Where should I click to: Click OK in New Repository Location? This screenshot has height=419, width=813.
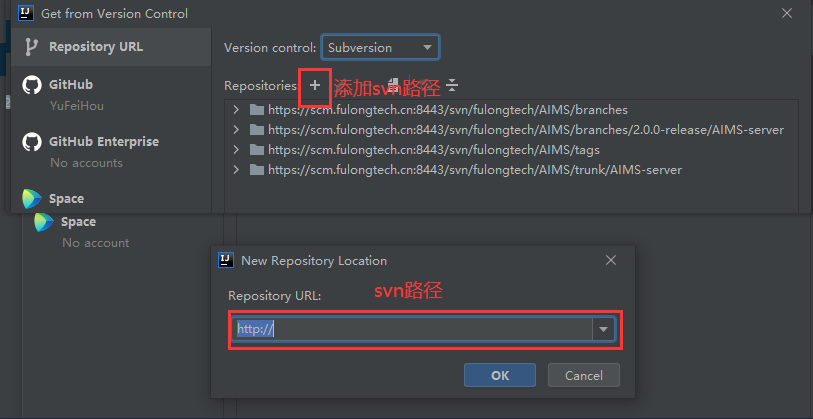(x=500, y=375)
